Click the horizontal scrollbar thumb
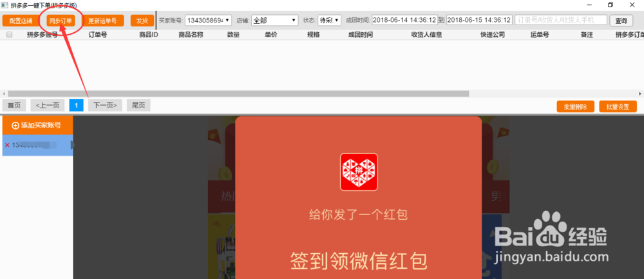 pos(238,93)
